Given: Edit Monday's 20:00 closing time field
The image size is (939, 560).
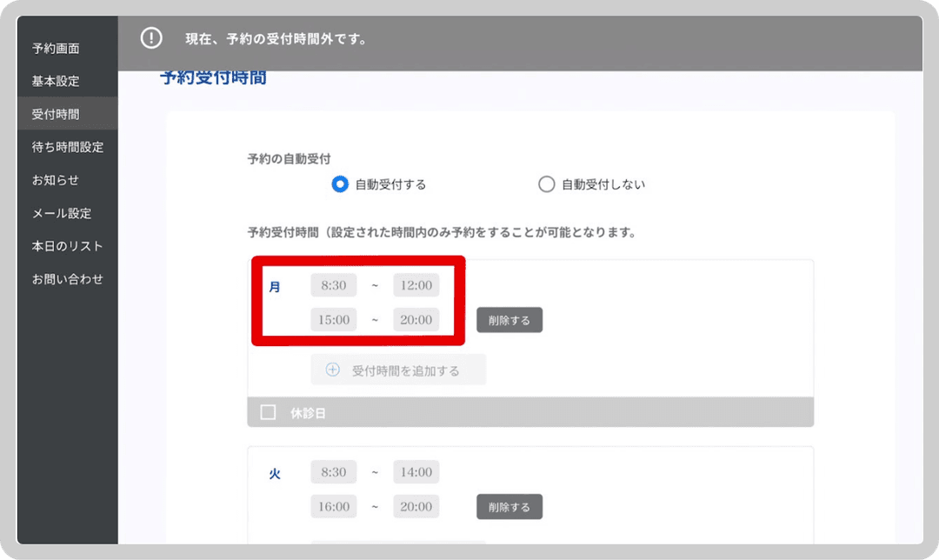Looking at the screenshot, I should pyautogui.click(x=416, y=319).
